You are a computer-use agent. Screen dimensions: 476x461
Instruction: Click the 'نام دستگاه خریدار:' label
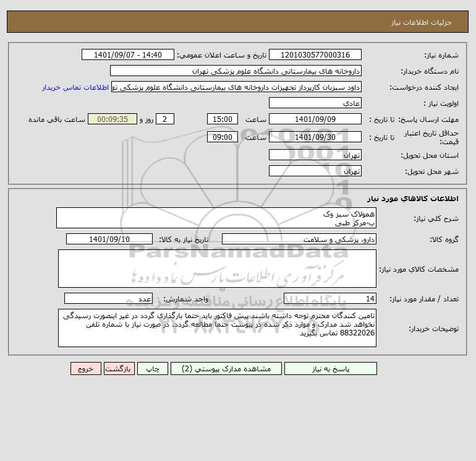pyautogui.click(x=430, y=71)
